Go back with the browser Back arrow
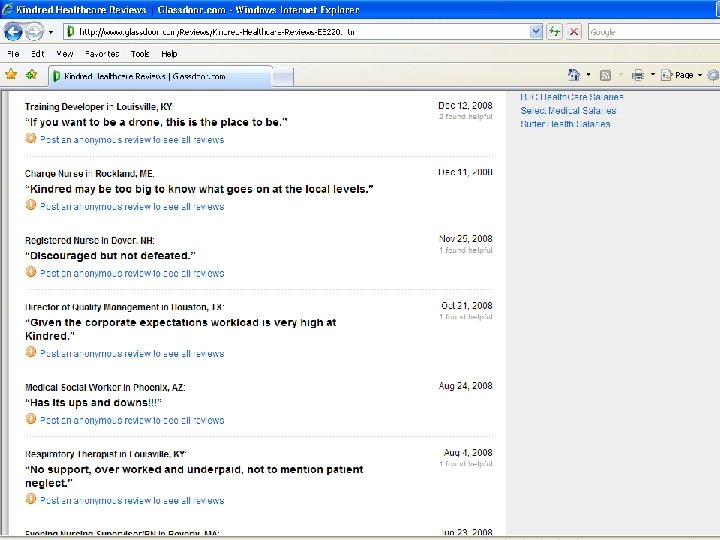The height and width of the screenshot is (540, 720). click(x=13, y=32)
